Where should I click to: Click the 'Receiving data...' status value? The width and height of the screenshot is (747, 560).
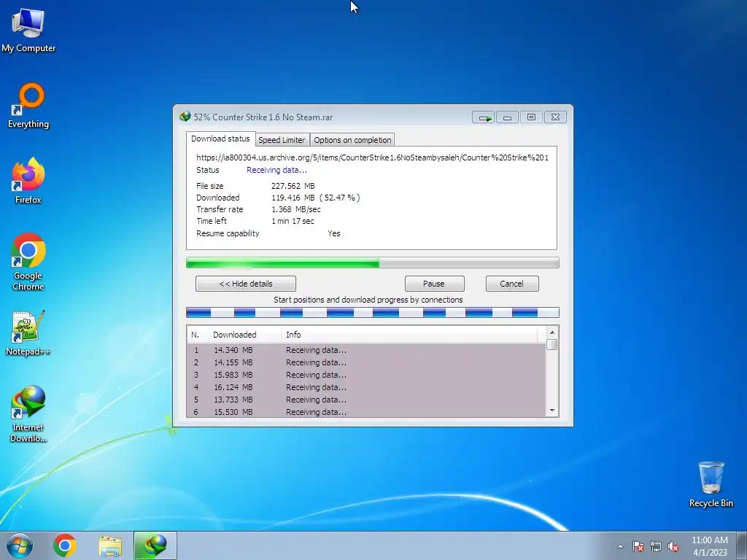[x=276, y=170]
